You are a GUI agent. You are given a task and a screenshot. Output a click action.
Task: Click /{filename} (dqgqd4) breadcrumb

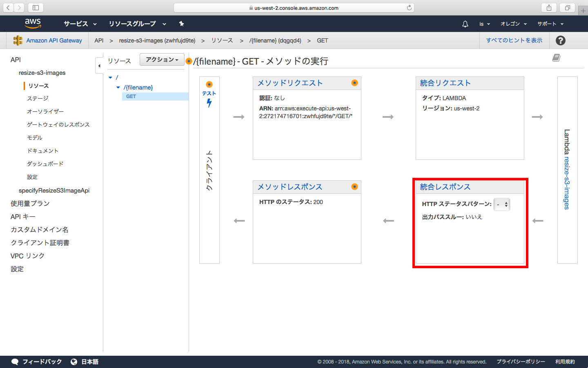pos(275,40)
